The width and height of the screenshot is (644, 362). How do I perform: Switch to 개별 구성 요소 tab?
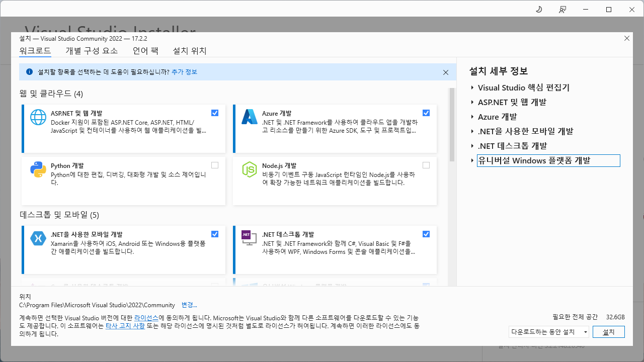click(92, 51)
